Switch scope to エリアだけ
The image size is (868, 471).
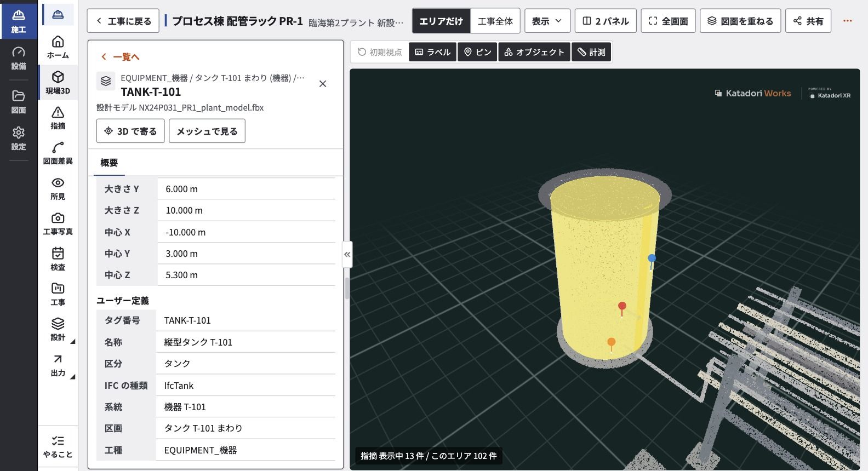[441, 21]
